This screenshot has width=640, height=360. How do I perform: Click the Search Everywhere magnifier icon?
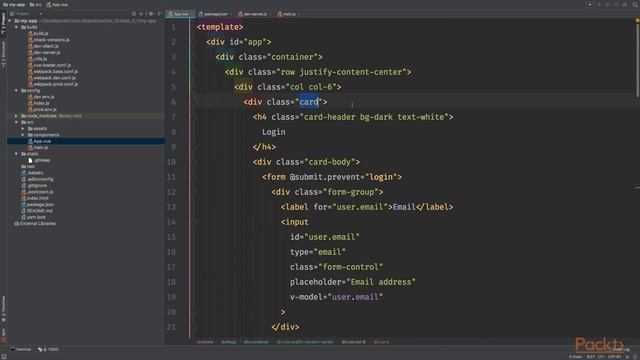click(x=635, y=4)
